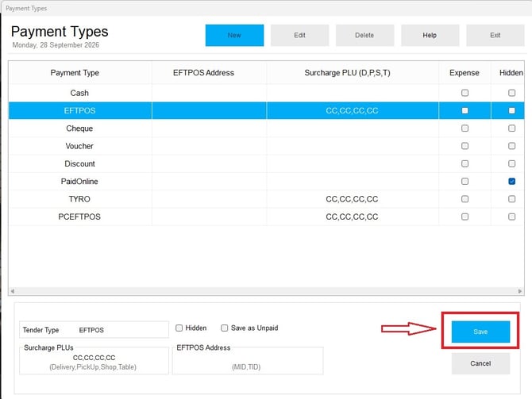Toggle Hidden checkbox for TYRO row
Image resolution: width=532 pixels, height=399 pixels.
click(511, 199)
